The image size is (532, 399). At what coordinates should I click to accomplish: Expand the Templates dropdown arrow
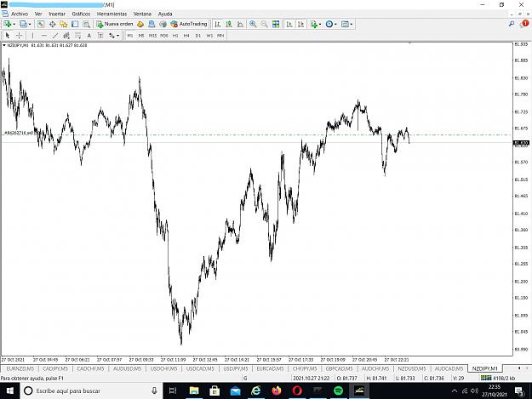(352, 25)
